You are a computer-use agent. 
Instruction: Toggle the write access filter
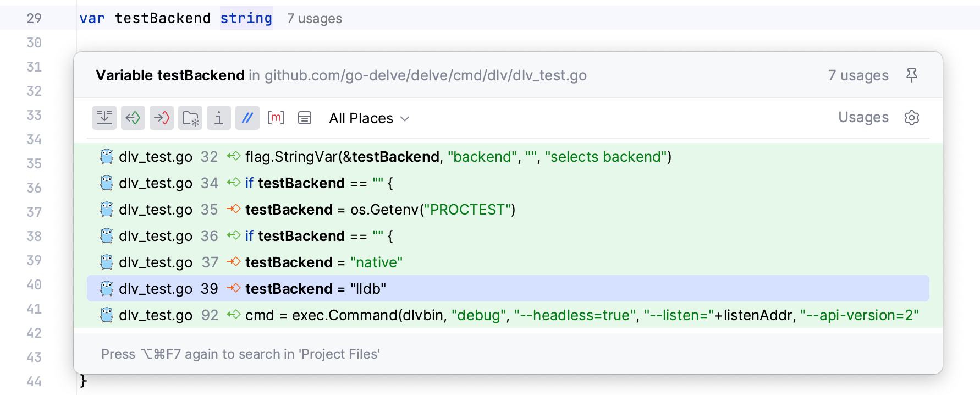click(x=162, y=118)
